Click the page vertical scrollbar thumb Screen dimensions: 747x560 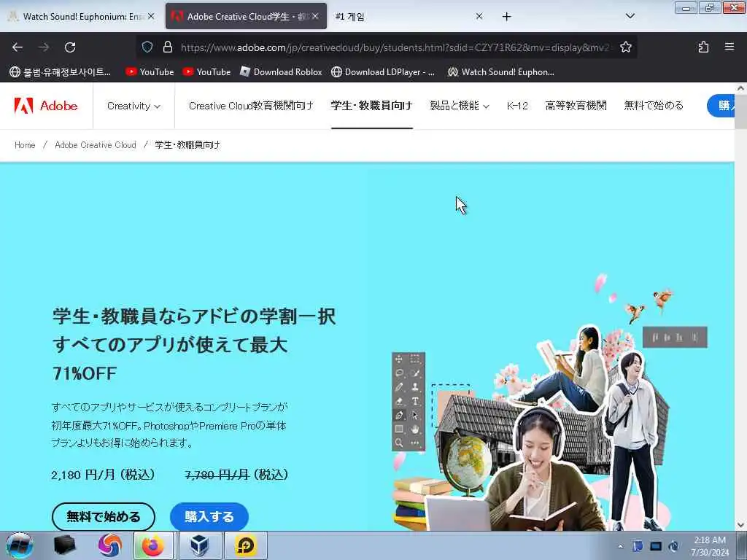tap(740, 111)
